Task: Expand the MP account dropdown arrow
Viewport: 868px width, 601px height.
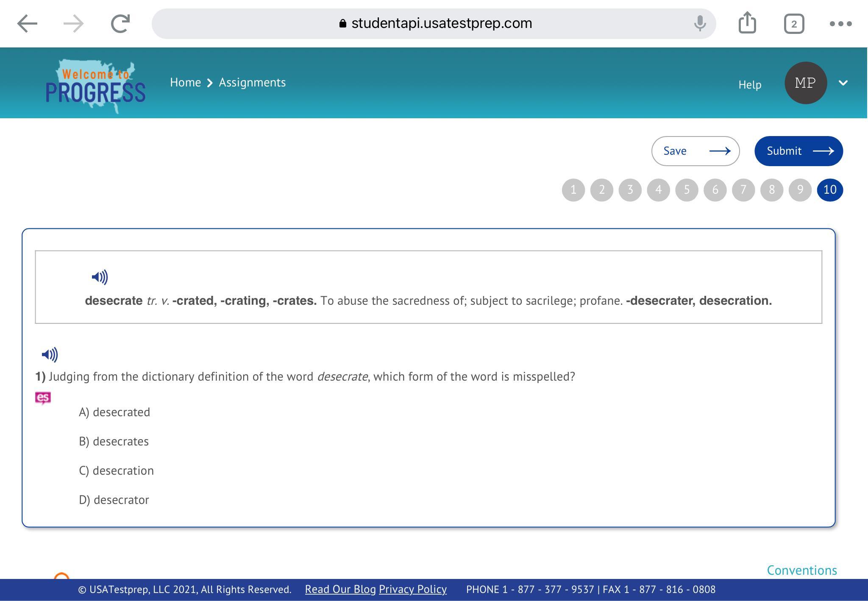Action: (x=843, y=83)
